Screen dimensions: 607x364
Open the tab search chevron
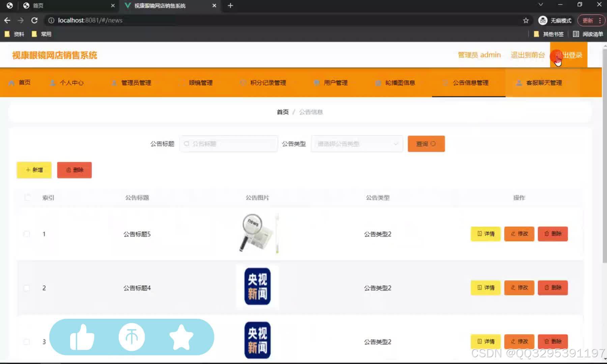(541, 5)
